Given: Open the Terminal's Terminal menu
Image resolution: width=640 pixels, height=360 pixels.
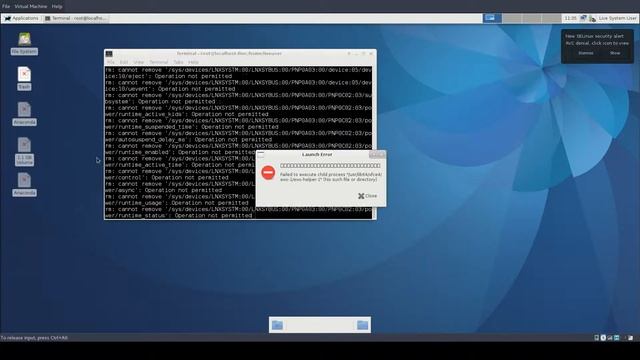Looking at the screenshot, I should pos(159,62).
